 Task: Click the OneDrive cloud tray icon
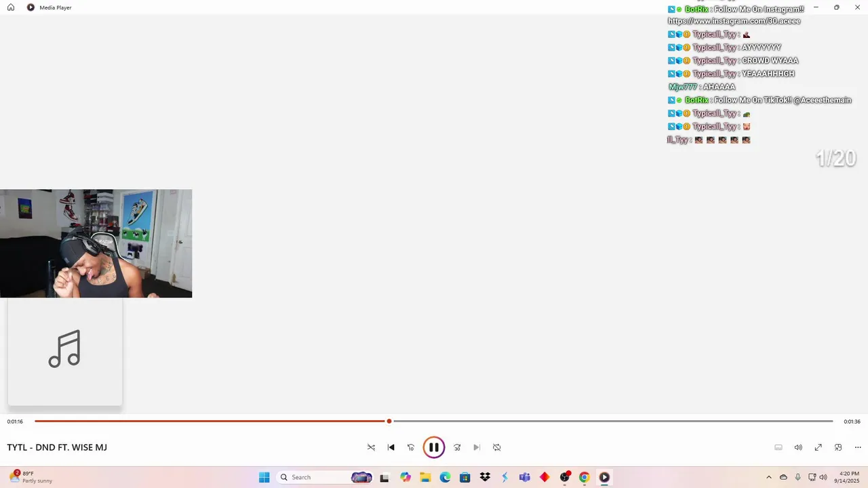[783, 477]
